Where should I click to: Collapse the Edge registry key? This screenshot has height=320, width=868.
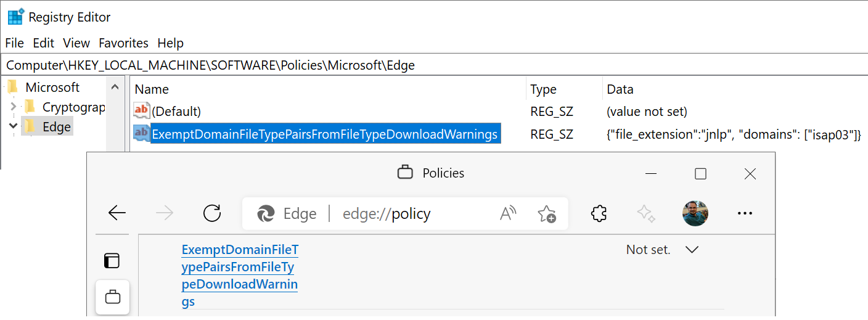point(14,127)
